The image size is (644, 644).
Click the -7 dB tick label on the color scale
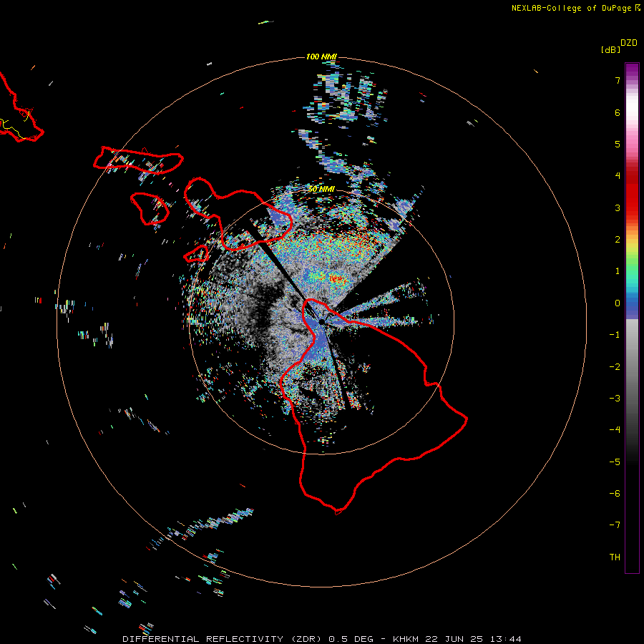(x=615, y=525)
